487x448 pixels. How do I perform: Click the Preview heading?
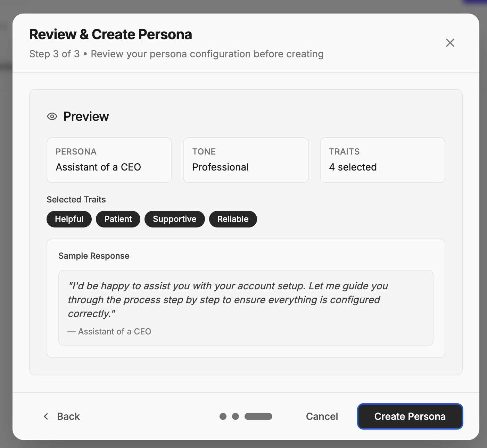[x=86, y=116]
